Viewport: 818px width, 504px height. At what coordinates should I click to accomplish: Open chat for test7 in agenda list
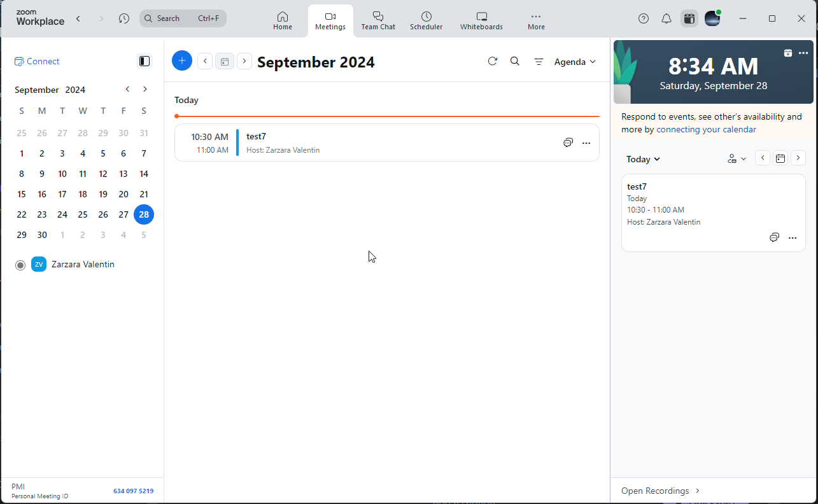568,143
